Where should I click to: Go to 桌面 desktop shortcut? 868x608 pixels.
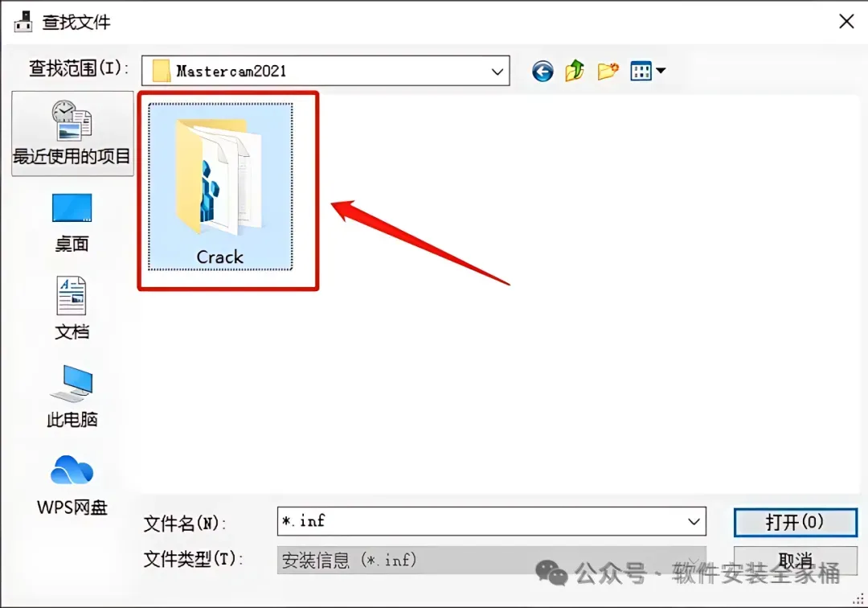click(x=72, y=223)
